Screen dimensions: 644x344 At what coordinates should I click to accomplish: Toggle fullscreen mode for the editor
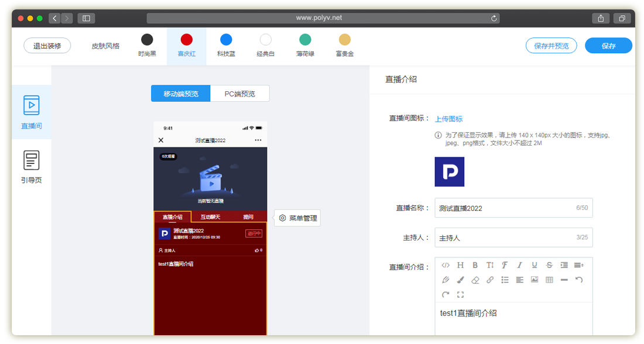coord(460,294)
